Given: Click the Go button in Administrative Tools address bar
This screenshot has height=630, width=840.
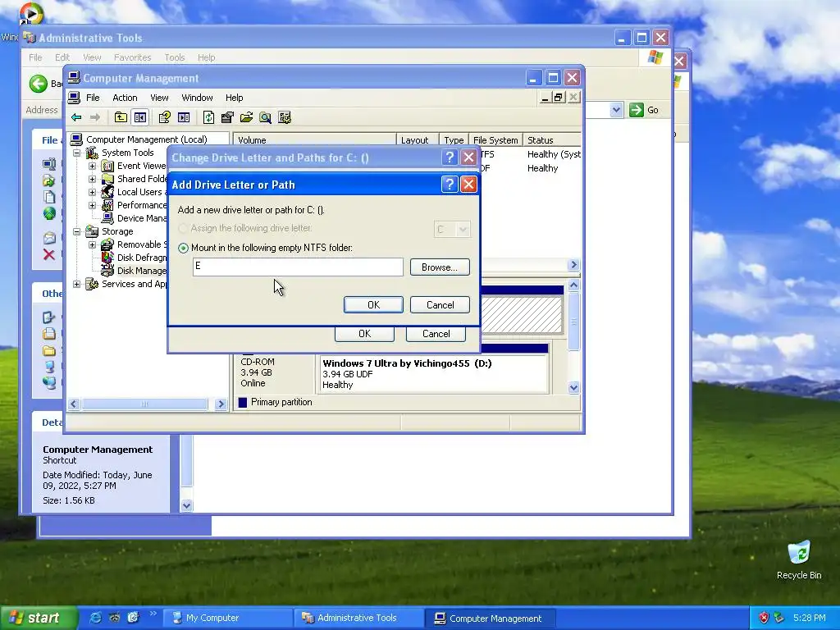Looking at the screenshot, I should click(x=645, y=110).
